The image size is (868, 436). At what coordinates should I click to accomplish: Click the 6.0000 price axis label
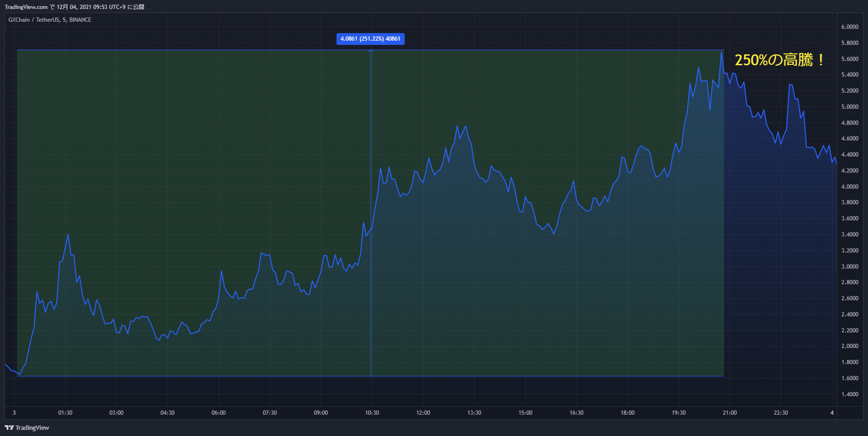pyautogui.click(x=850, y=27)
